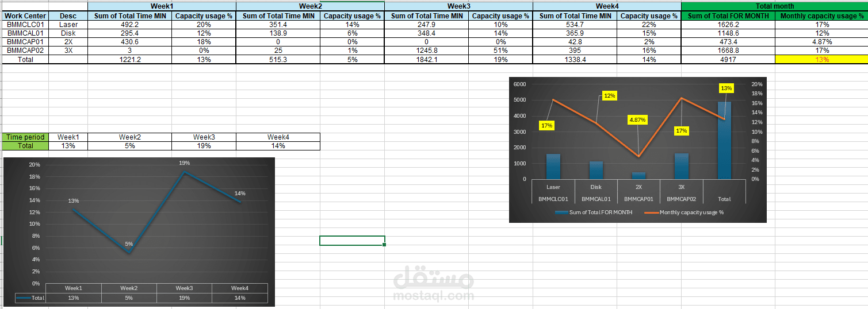The height and width of the screenshot is (309, 868).
Task: Select the BMMCLC01 cell in Work Center column
Action: tap(25, 25)
